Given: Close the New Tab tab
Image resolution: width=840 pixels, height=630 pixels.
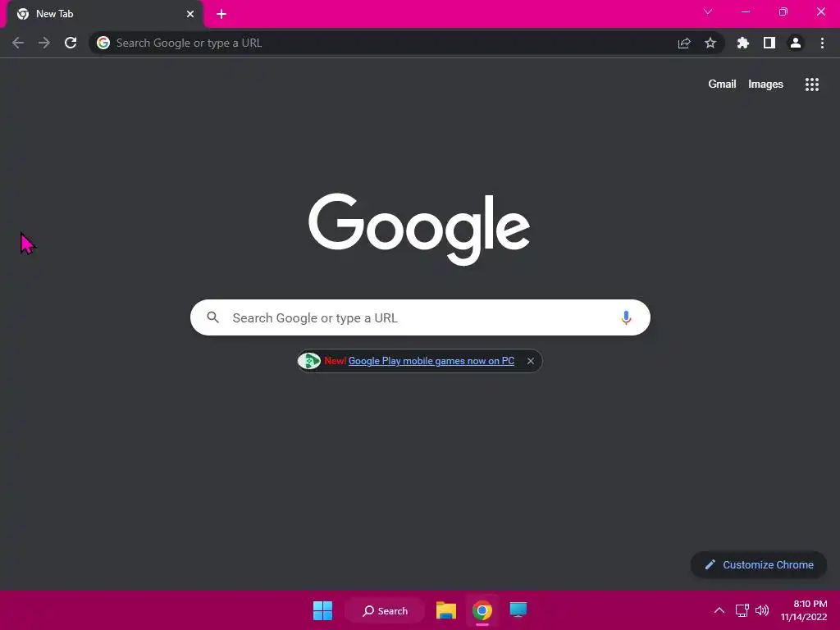Looking at the screenshot, I should (x=190, y=14).
